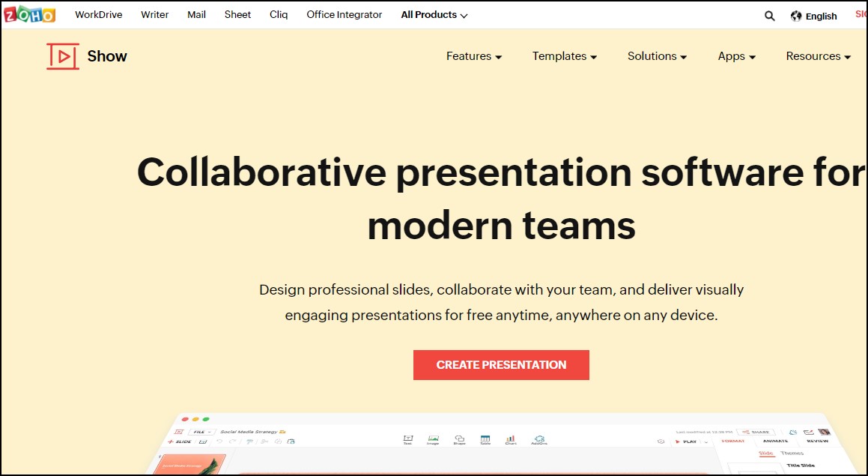This screenshot has width=868, height=476.
Task: Open the Zoho Show logo icon
Action: click(63, 56)
